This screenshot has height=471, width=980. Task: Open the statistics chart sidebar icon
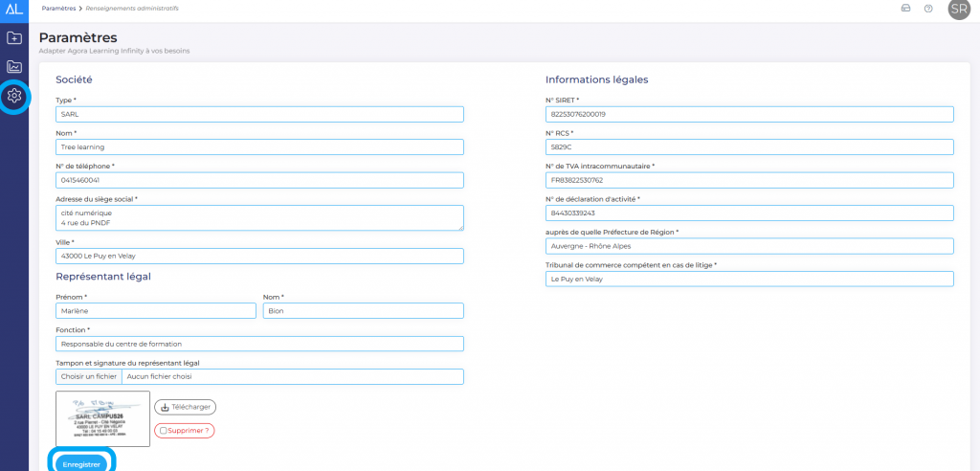14,67
